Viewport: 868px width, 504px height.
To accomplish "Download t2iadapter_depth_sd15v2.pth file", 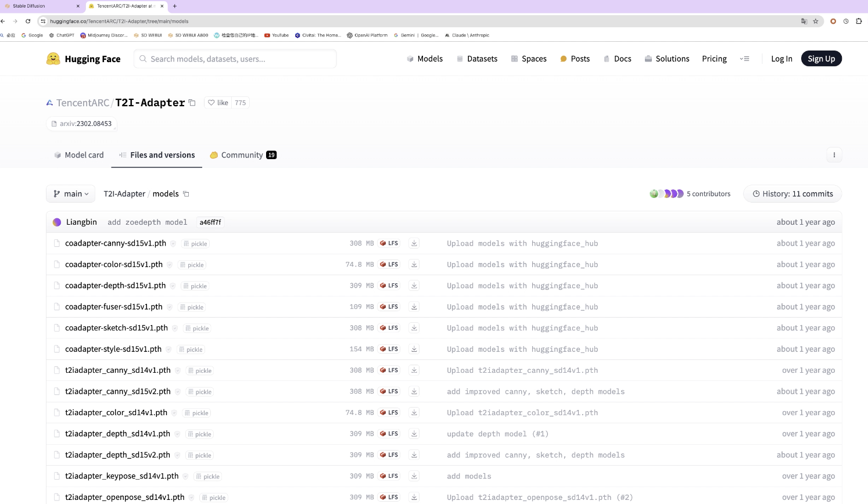I will pos(414,455).
